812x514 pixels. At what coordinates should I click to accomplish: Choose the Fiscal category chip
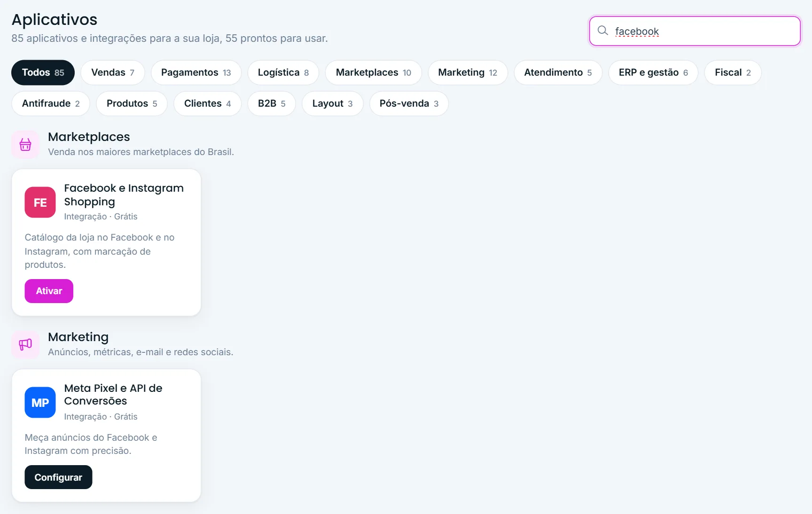coord(733,72)
